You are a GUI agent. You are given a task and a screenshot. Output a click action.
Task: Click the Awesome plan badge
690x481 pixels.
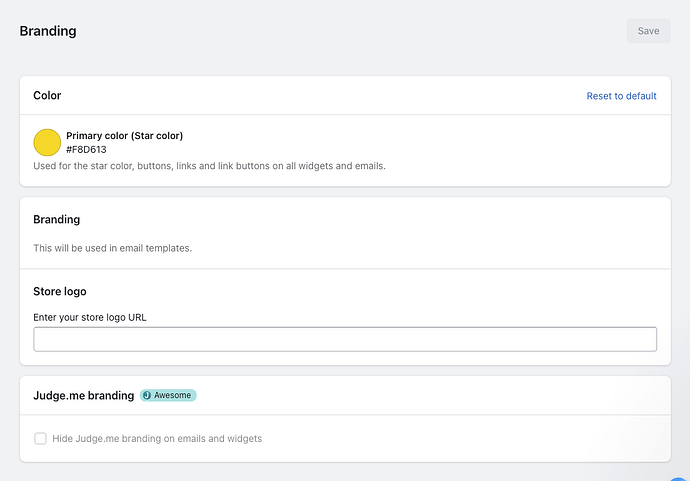point(168,395)
